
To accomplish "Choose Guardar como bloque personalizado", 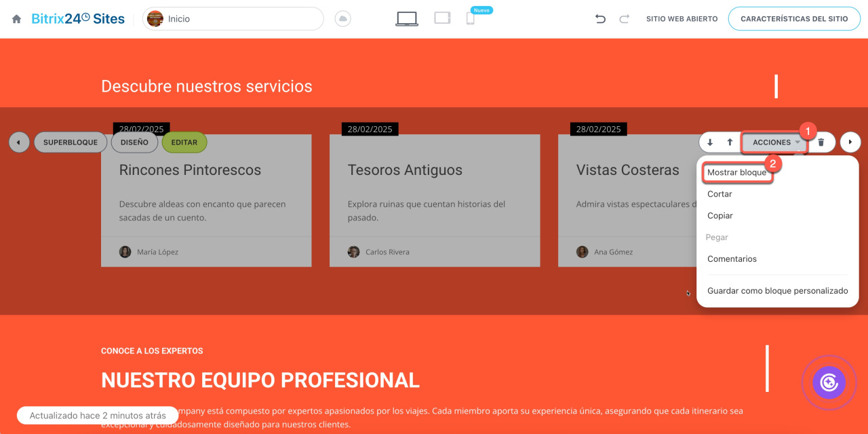I will click(x=777, y=291).
